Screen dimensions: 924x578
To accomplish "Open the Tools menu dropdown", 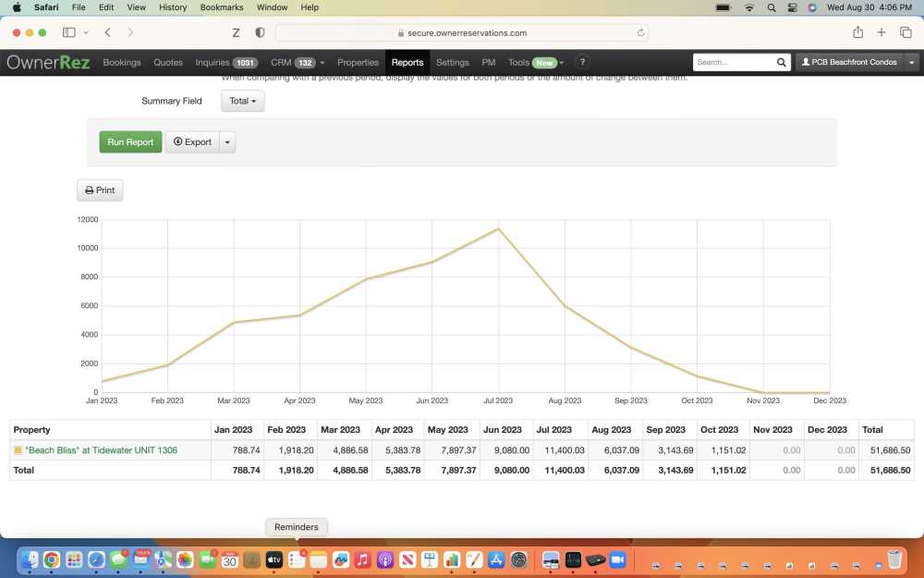I will click(x=536, y=63).
